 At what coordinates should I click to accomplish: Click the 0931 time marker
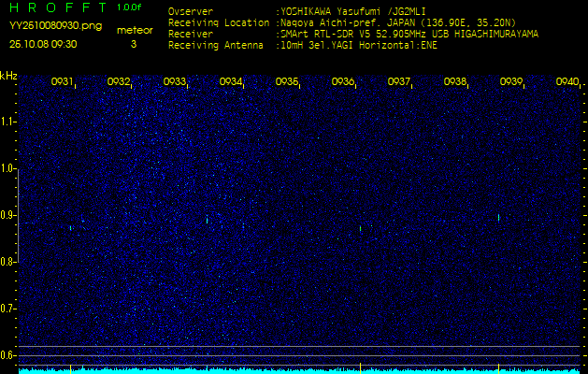[x=63, y=82]
